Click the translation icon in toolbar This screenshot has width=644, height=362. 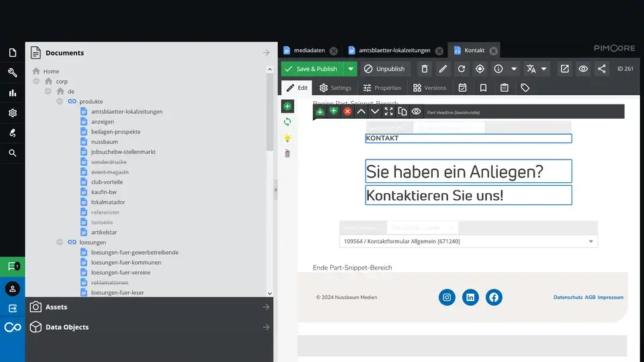pyautogui.click(x=531, y=69)
